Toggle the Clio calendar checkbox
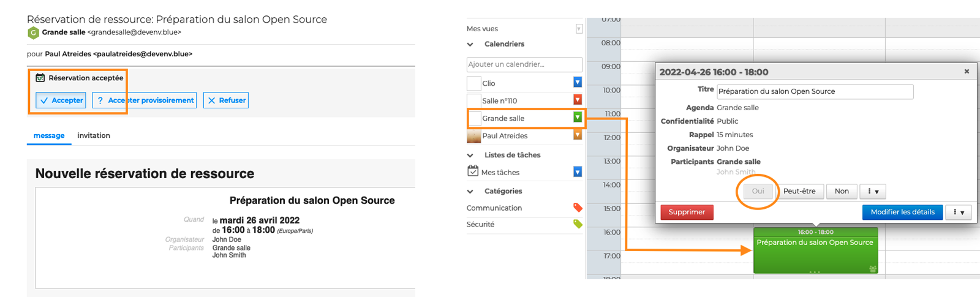This screenshot has width=980, height=297. (x=473, y=83)
